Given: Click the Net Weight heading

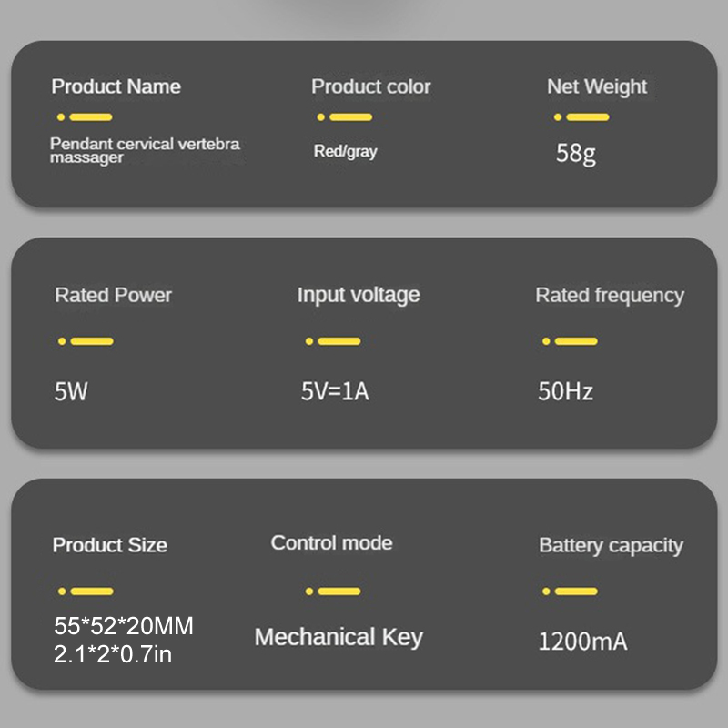Looking at the screenshot, I should click(x=597, y=87).
